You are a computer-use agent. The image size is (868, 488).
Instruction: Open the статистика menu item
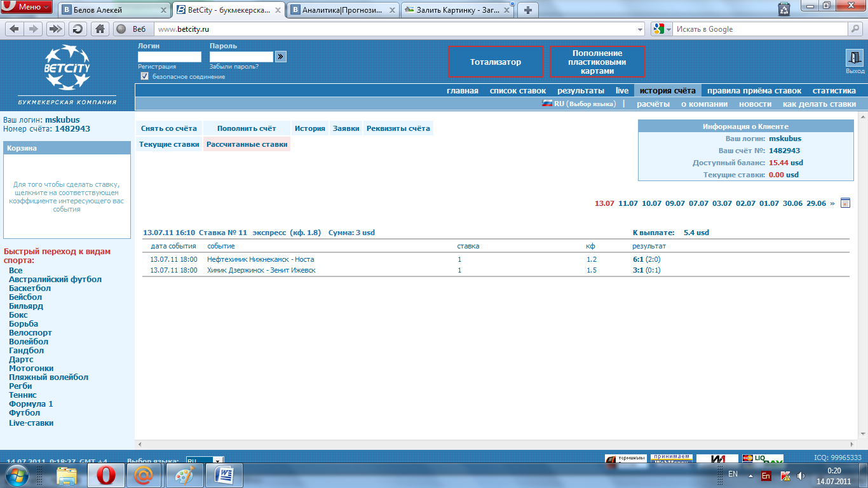click(x=834, y=91)
